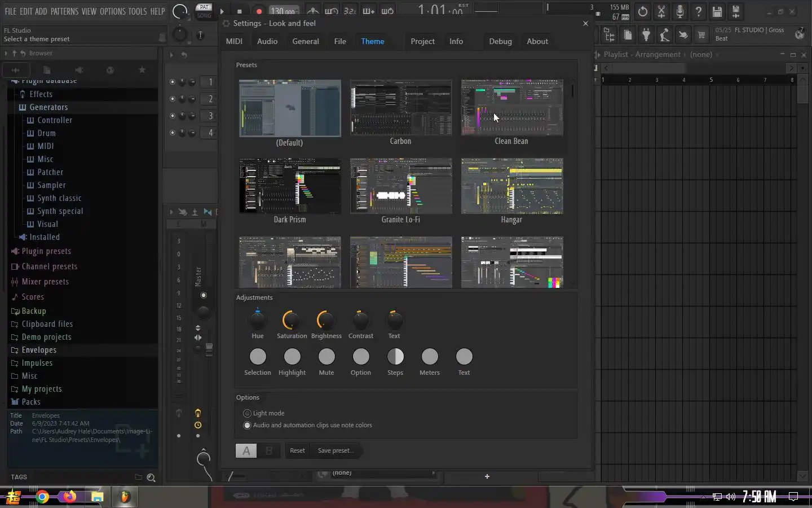Open the mixer options menu arrow
The image size is (812, 508).
coord(171,212)
